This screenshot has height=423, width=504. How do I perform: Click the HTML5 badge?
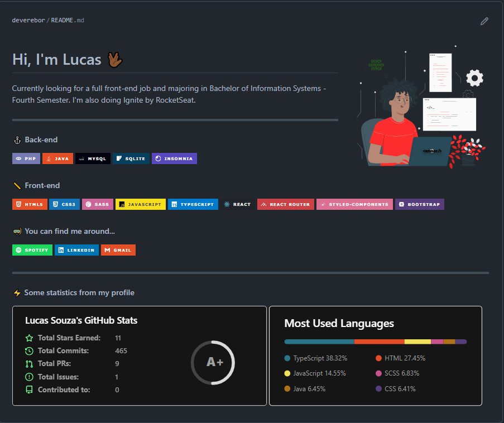[30, 204]
